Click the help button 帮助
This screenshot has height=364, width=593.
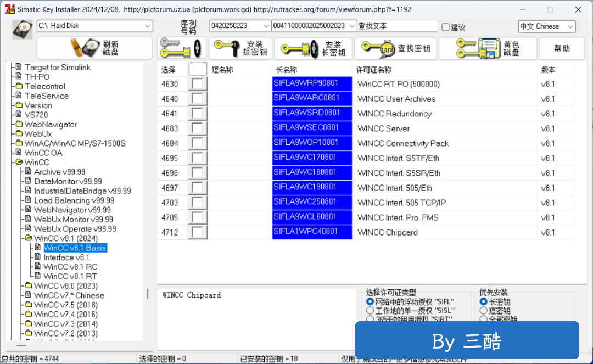pyautogui.click(x=562, y=48)
